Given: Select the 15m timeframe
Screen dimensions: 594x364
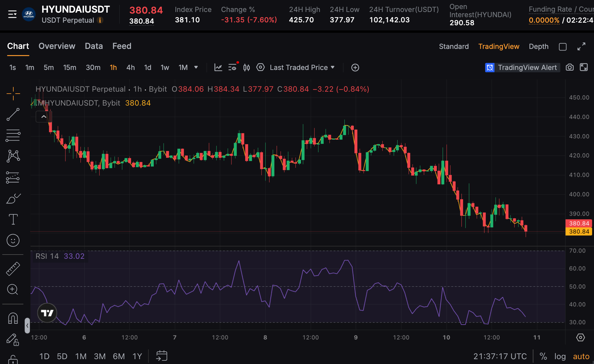Looking at the screenshot, I should [70, 67].
